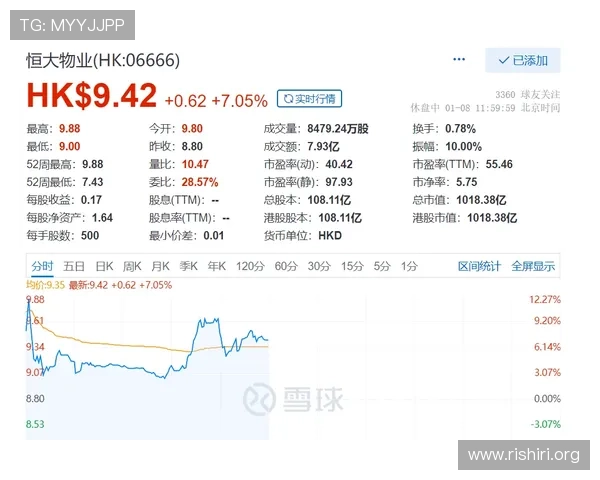Open the 周K chart tab
Screen dimensions: 600x480
click(132, 266)
